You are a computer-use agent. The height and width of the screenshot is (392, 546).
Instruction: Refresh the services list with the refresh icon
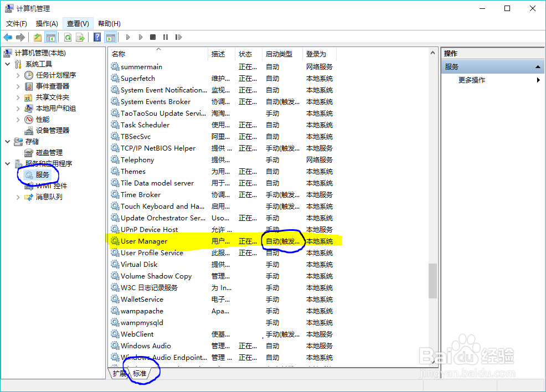pyautogui.click(x=66, y=37)
